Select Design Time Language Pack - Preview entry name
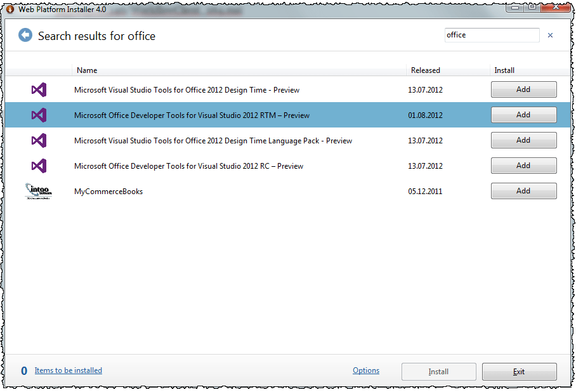This screenshot has height=392, width=576. point(213,141)
